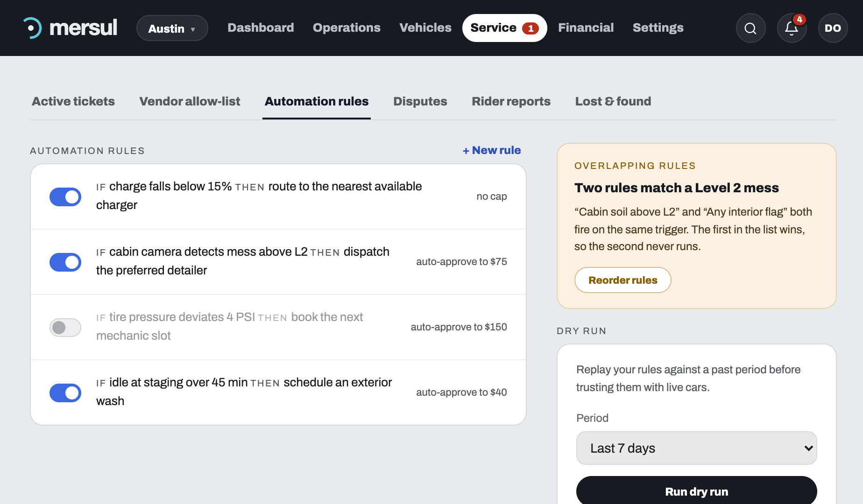Image resolution: width=863 pixels, height=504 pixels.
Task: Open the Disputes tab
Action: click(420, 101)
